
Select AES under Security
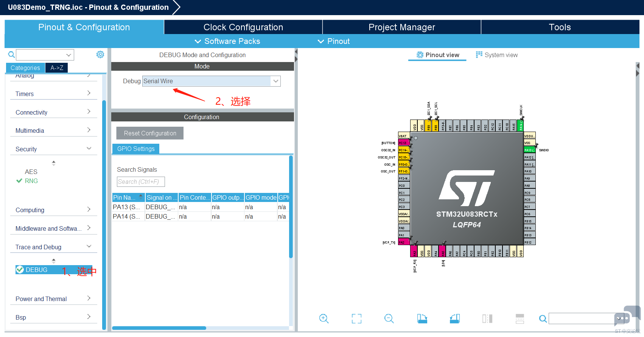coord(31,172)
